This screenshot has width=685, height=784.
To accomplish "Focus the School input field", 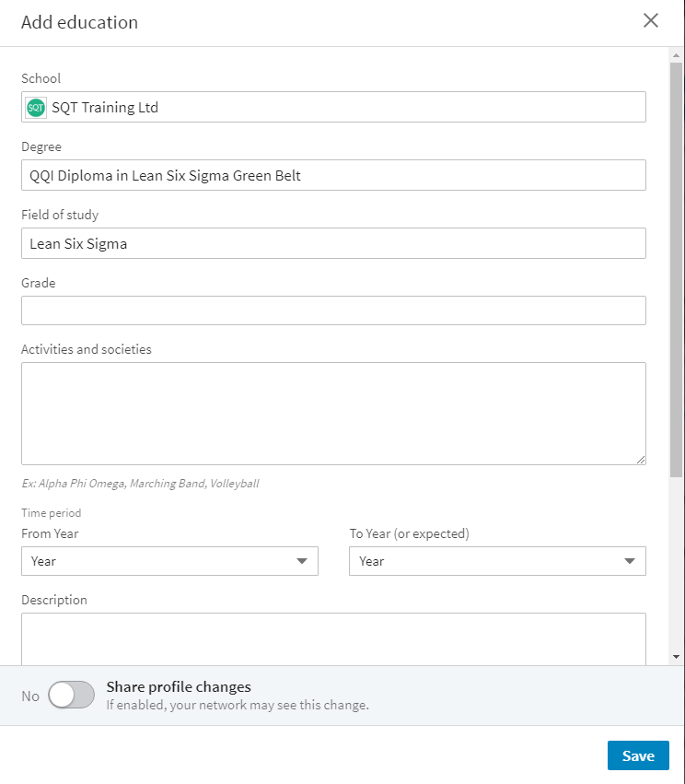I will (334, 107).
